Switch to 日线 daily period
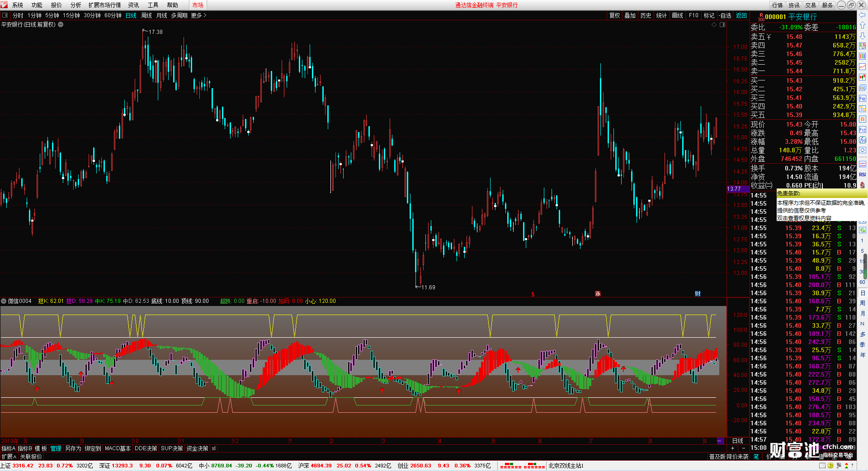 tap(131, 15)
